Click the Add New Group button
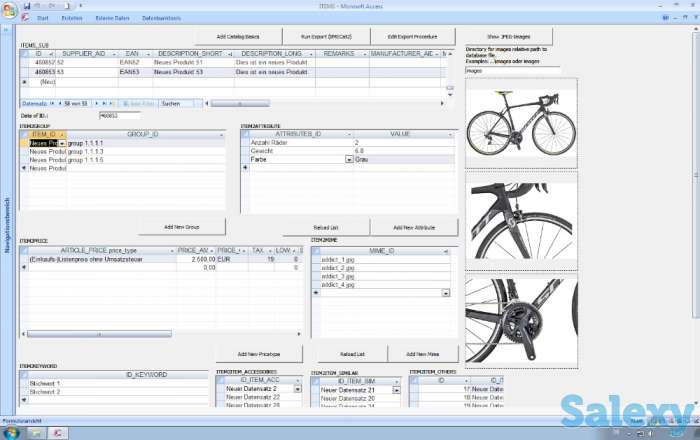Image resolution: width=700 pixels, height=440 pixels. (x=182, y=227)
